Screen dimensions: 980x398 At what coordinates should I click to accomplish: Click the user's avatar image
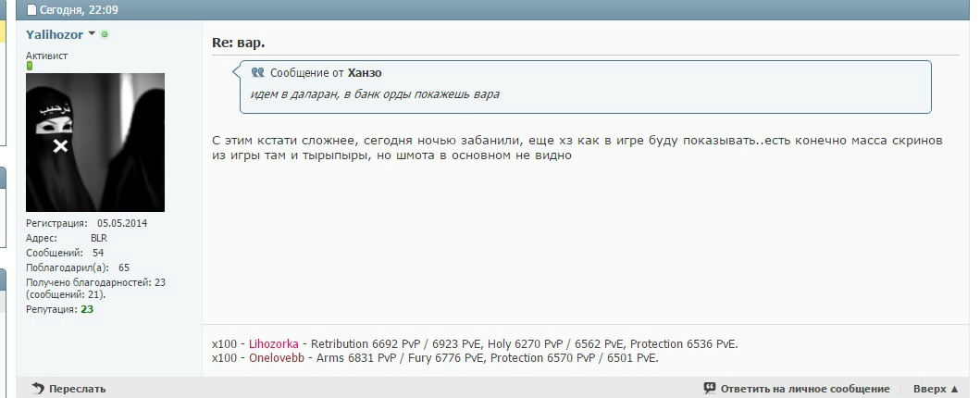coord(95,143)
